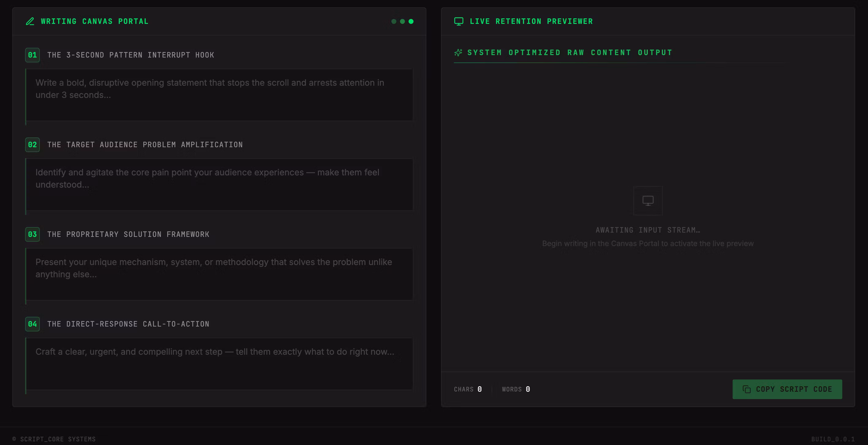
Task: Click the middle status dot in canvas header
Action: point(402,21)
